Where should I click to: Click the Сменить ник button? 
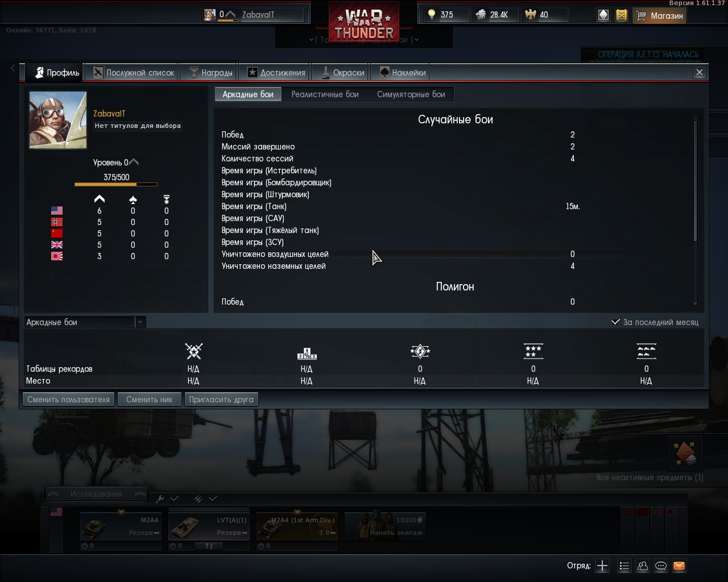click(x=149, y=400)
